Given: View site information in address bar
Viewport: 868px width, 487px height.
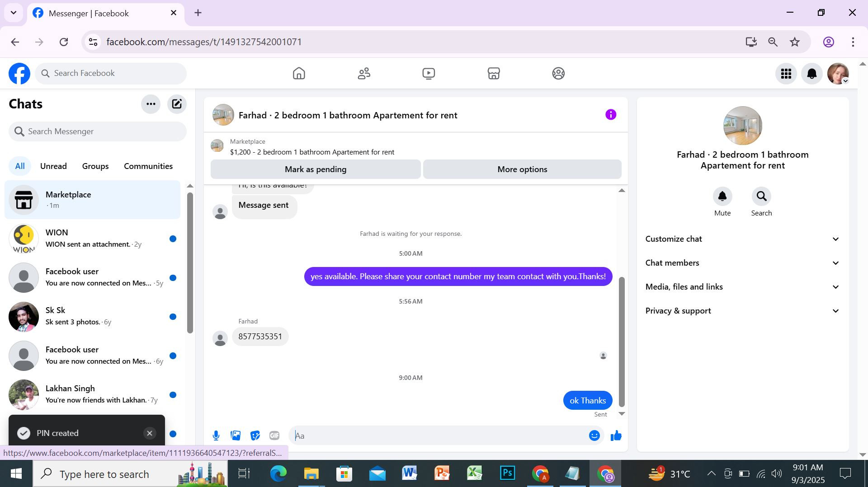Looking at the screenshot, I should 93,42.
